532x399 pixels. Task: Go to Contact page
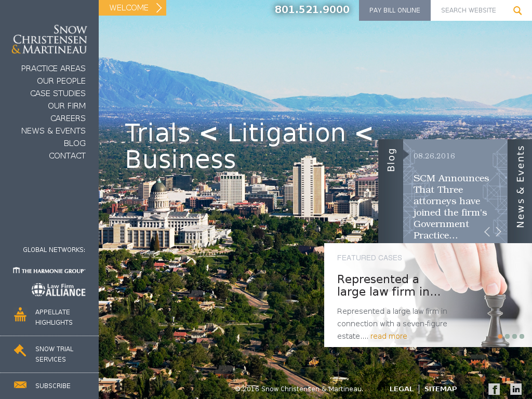point(67,156)
